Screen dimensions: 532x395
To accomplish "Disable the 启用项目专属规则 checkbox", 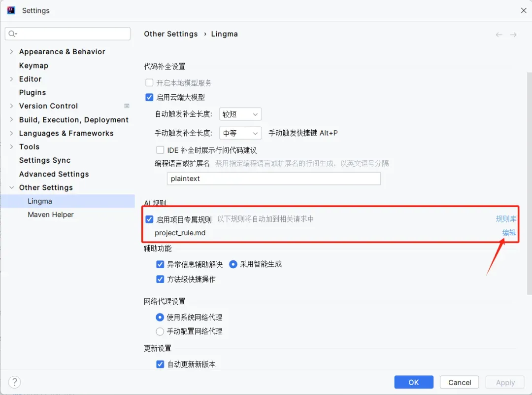I will [x=149, y=219].
